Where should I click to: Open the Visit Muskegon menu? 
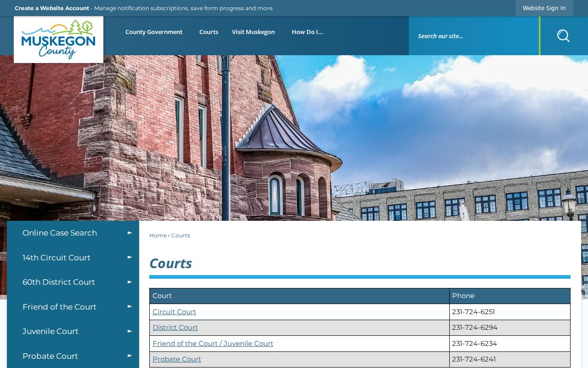[x=253, y=32]
